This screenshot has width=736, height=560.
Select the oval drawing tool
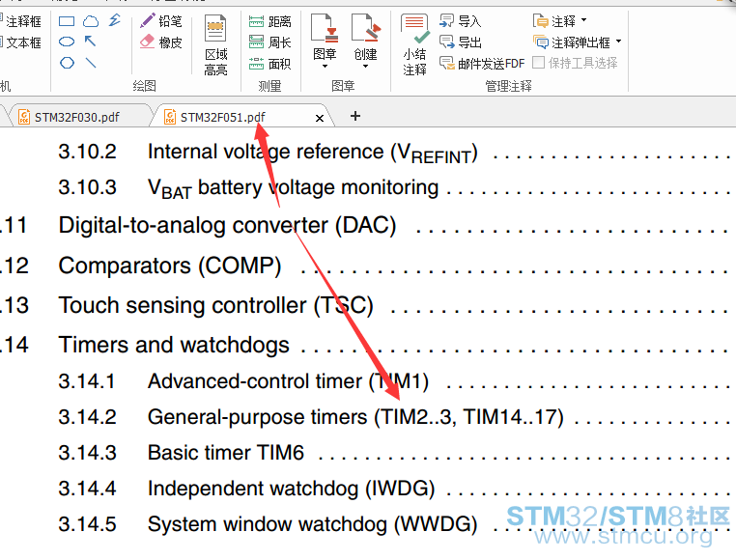pyautogui.click(x=67, y=42)
